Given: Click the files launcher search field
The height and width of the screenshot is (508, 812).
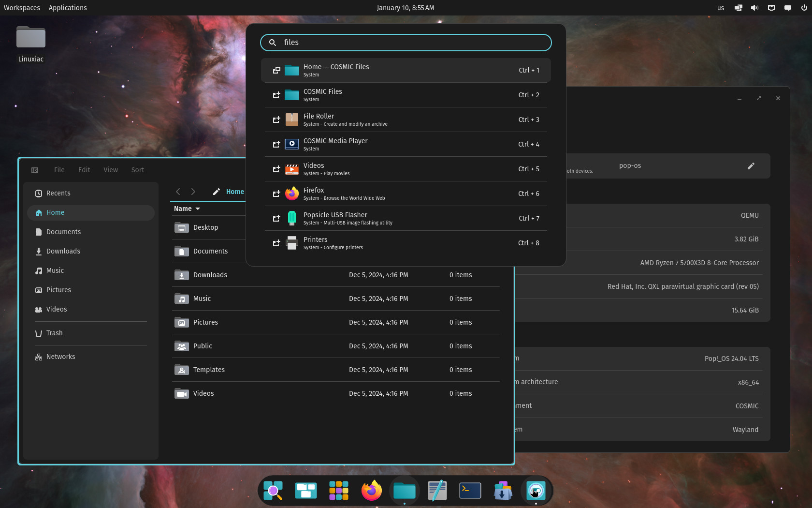Looking at the screenshot, I should (406, 43).
